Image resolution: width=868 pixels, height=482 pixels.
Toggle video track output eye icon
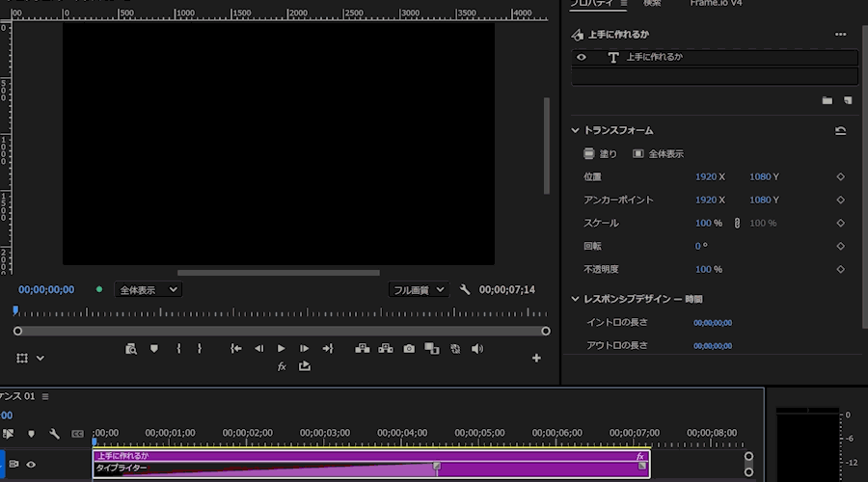point(31,465)
